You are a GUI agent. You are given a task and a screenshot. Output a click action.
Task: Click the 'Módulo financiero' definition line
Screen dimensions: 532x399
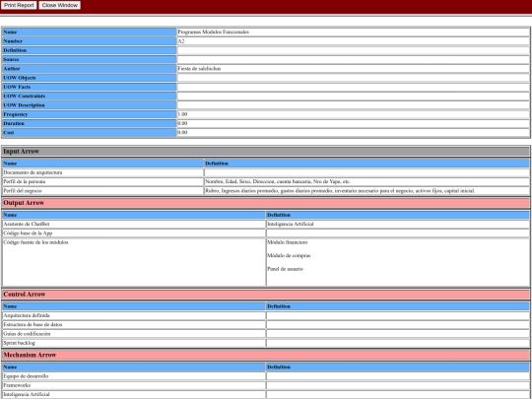tap(288, 242)
